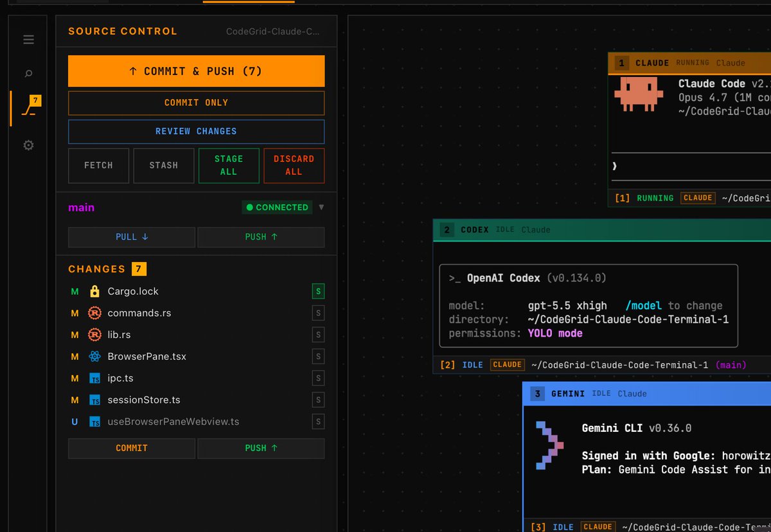This screenshot has height=532, width=771.
Task: Click the CONNECTED status badge
Action: click(277, 208)
